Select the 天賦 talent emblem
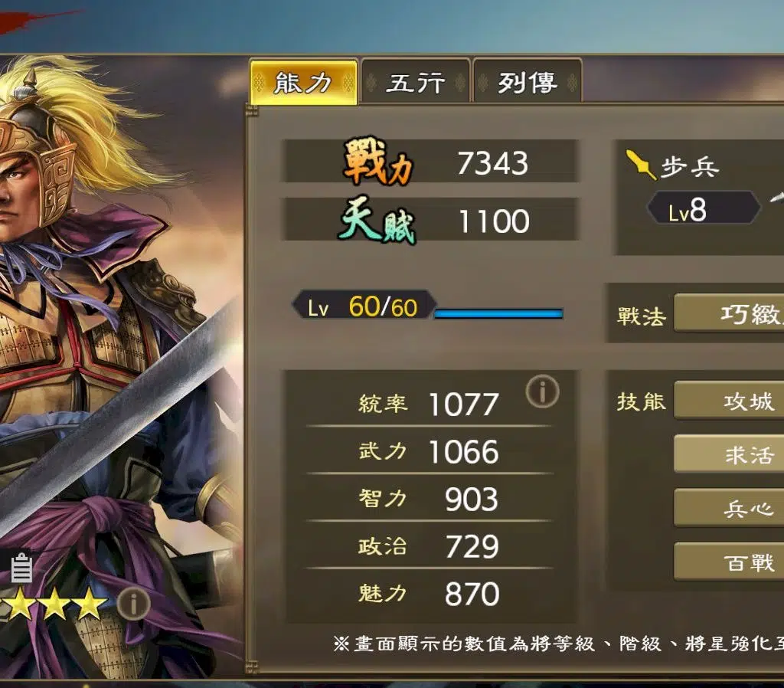Image resolution: width=784 pixels, height=688 pixels. point(377,220)
